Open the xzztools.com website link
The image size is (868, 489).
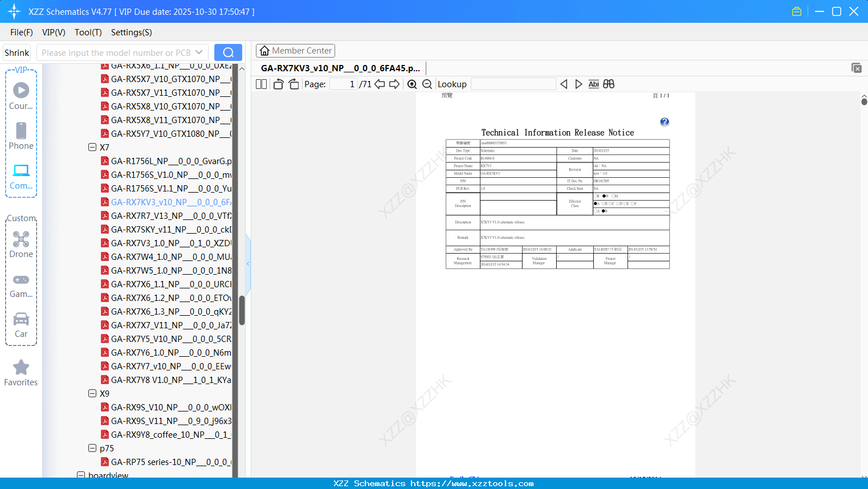click(472, 483)
